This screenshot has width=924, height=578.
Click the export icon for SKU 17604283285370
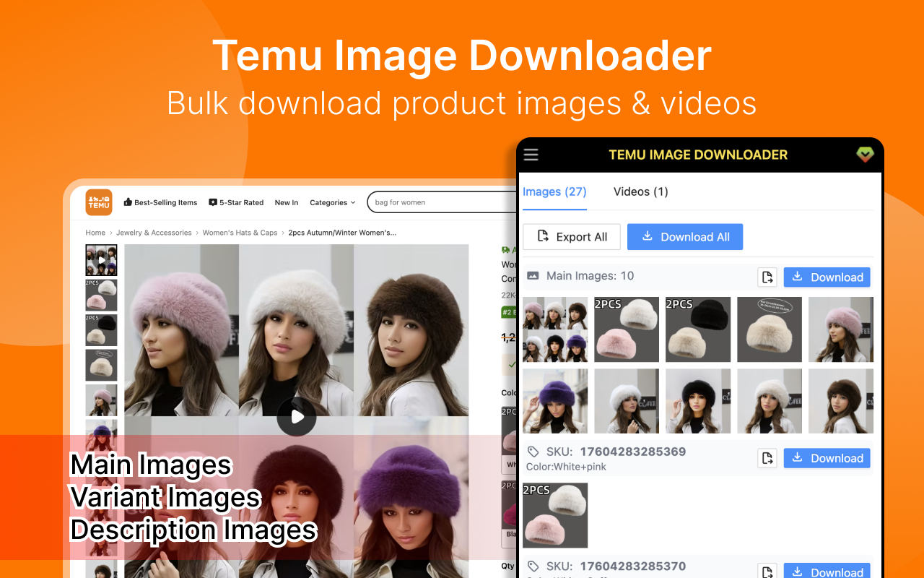tap(767, 571)
